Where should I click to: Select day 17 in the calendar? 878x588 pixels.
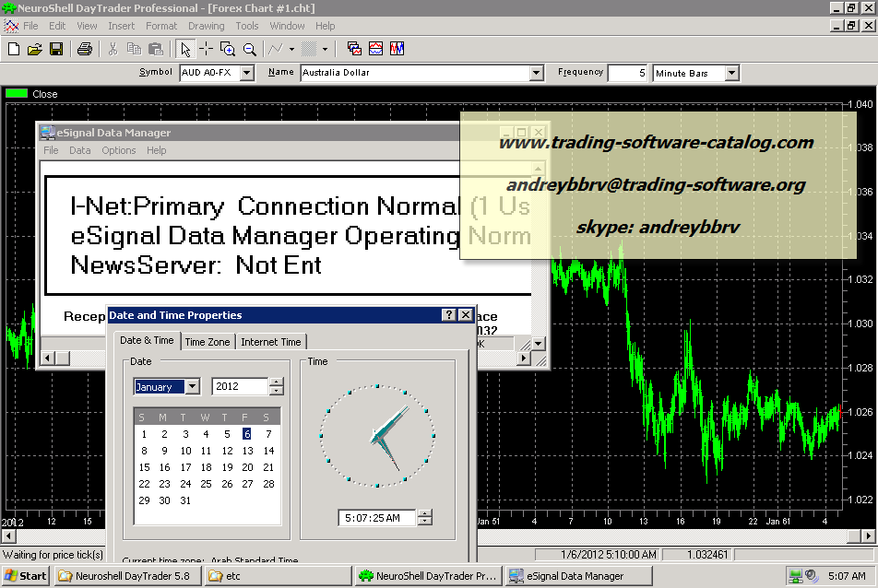pyautogui.click(x=185, y=467)
